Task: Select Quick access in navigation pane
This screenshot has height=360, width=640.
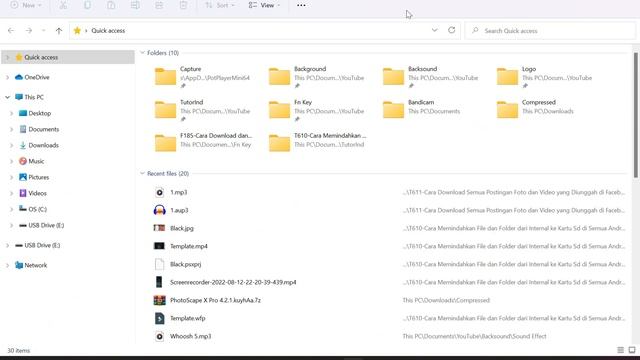Action: [68, 57]
